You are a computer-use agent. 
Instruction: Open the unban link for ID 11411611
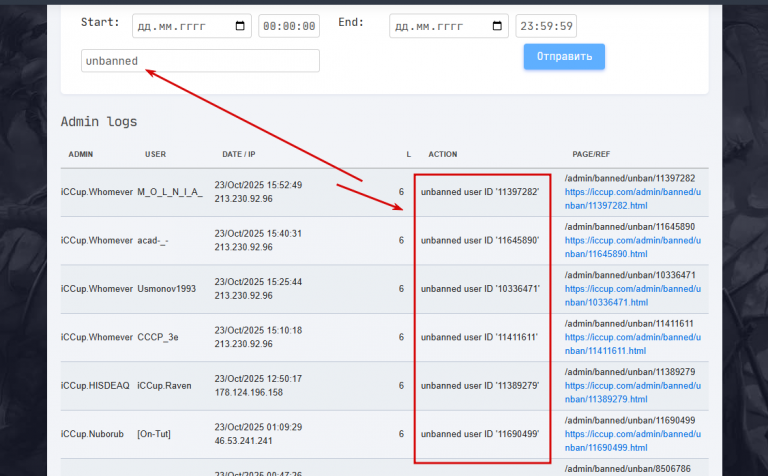coord(633,344)
